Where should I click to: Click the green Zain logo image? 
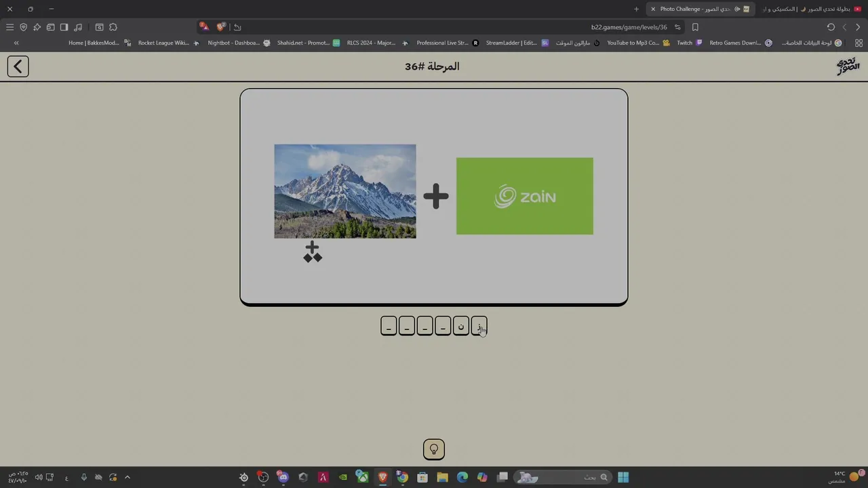(525, 197)
